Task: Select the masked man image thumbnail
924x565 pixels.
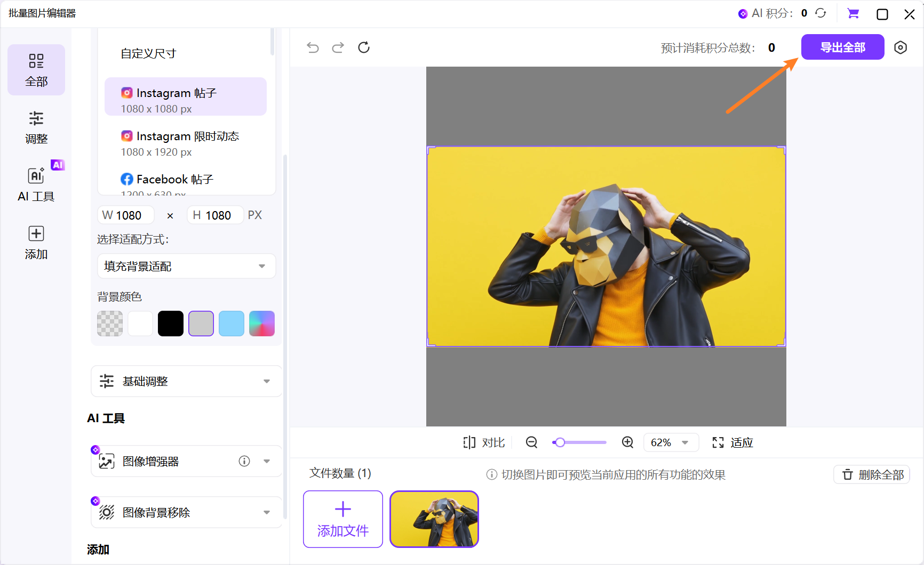Action: 434,519
